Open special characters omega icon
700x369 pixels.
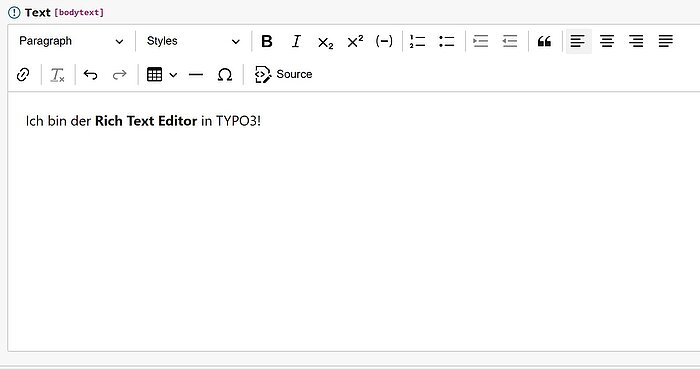tap(225, 74)
